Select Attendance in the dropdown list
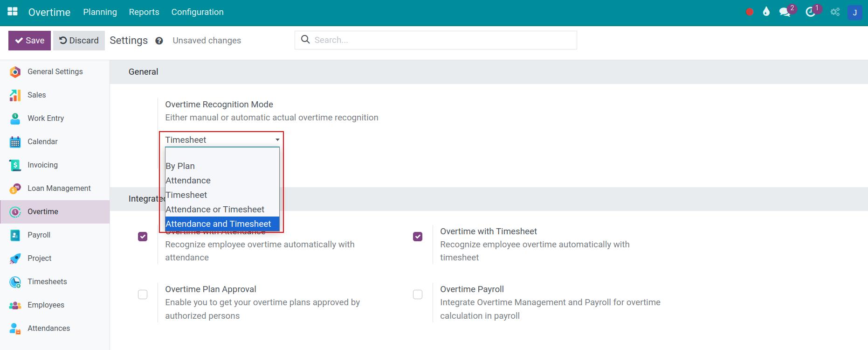Screen dimensions: 868x350 pos(222,181)
